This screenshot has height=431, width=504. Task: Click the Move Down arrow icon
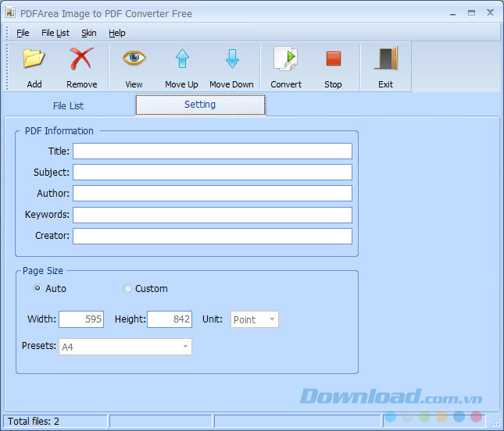point(231,59)
